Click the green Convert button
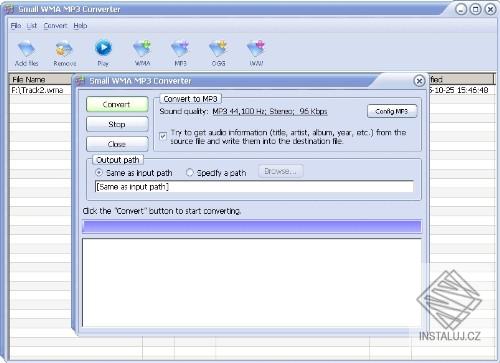This screenshot has width=500, height=363. (117, 104)
